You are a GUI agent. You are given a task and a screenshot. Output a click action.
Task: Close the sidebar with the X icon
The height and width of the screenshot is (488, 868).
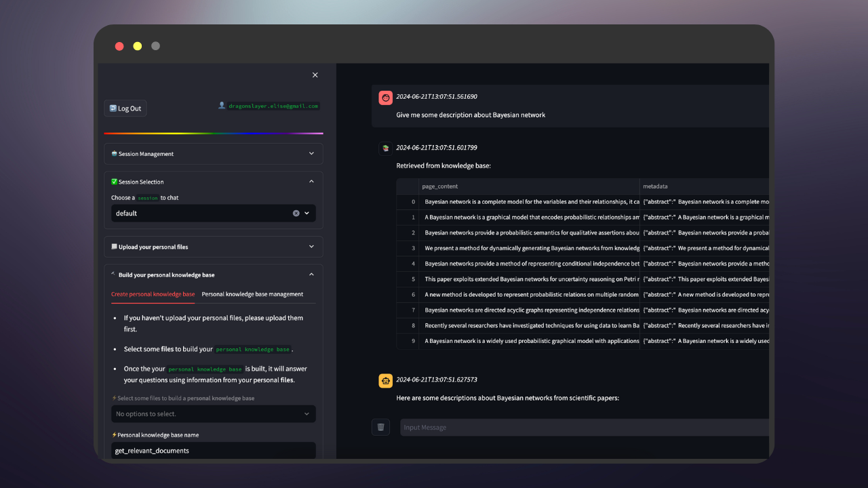[315, 75]
